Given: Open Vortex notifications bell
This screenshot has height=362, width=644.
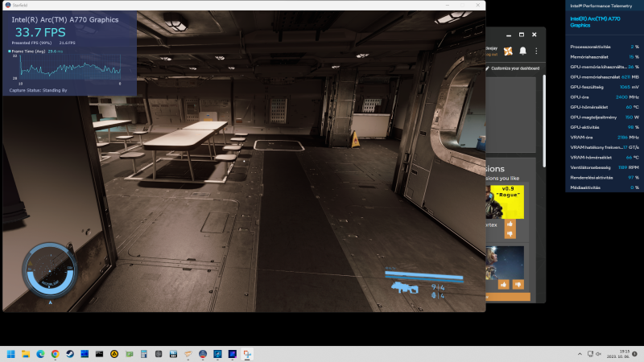Looking at the screenshot, I should click(x=522, y=51).
